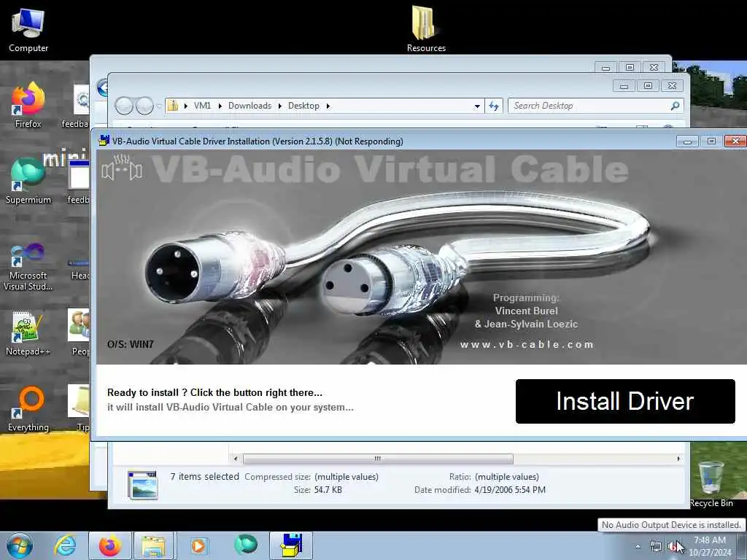Viewport: 747px width, 560px height.
Task: Click the Date modified value in details pane
Action: [x=510, y=489]
